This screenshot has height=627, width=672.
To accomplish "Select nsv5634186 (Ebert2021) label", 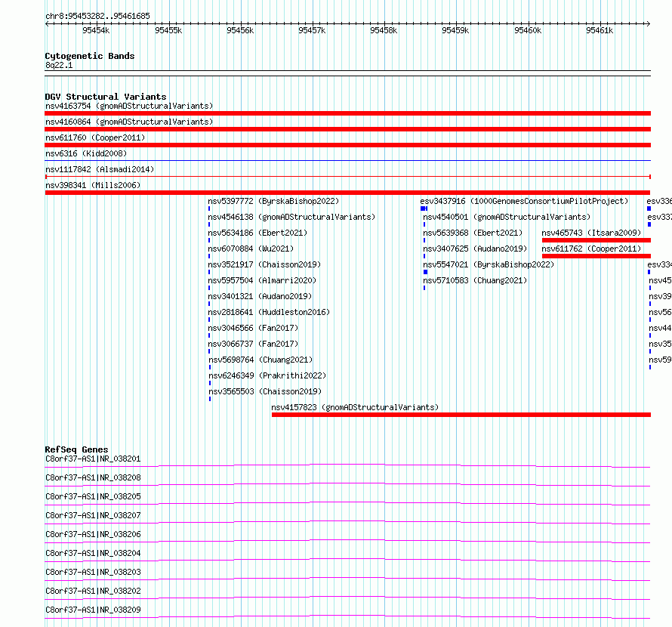I will (x=257, y=233).
